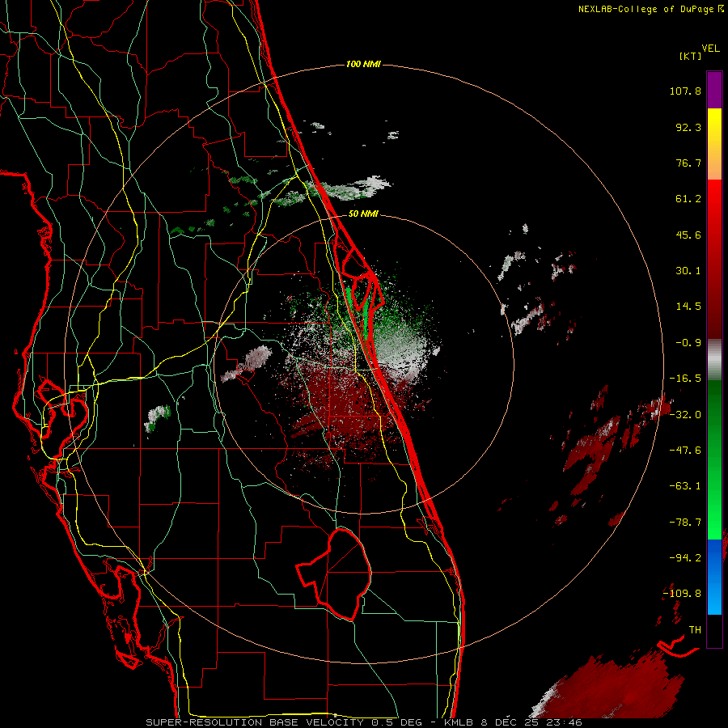Click the bright green velocity streak near coast
728x728 pixels.
tap(366, 320)
